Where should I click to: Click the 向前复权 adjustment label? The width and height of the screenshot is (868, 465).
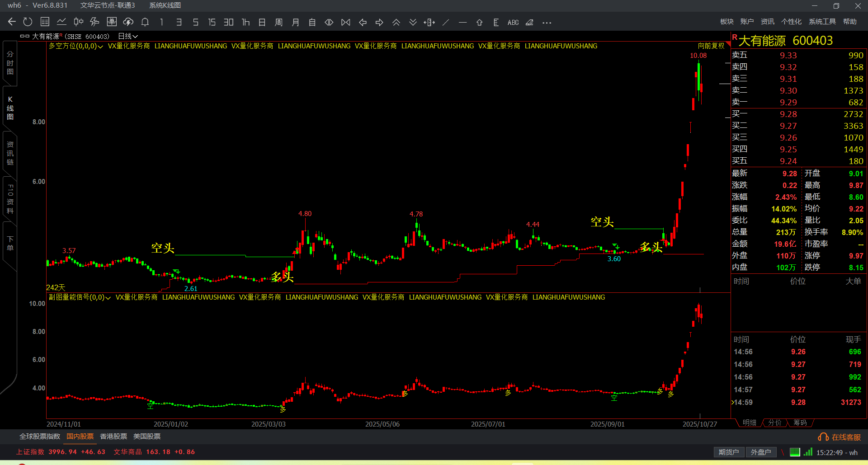tap(711, 46)
